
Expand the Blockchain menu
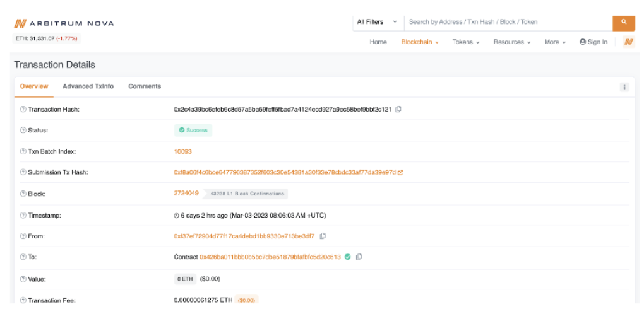419,42
